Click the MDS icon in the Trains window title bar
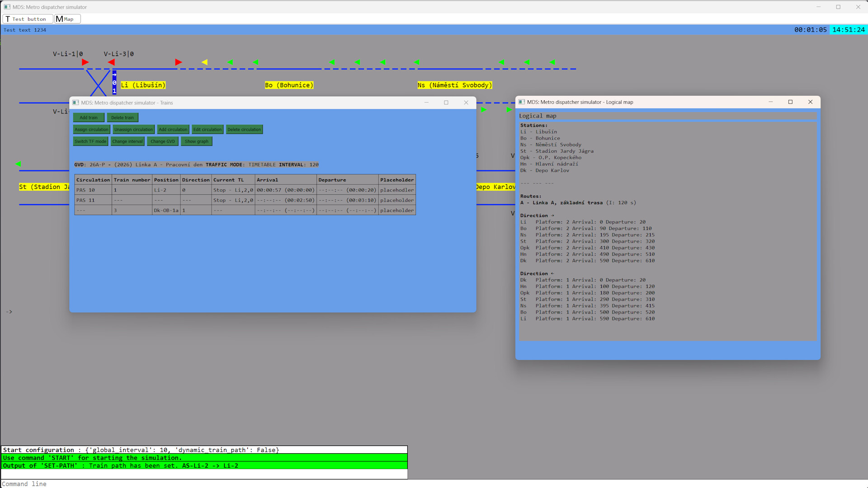This screenshot has width=868, height=488. coord(75,103)
